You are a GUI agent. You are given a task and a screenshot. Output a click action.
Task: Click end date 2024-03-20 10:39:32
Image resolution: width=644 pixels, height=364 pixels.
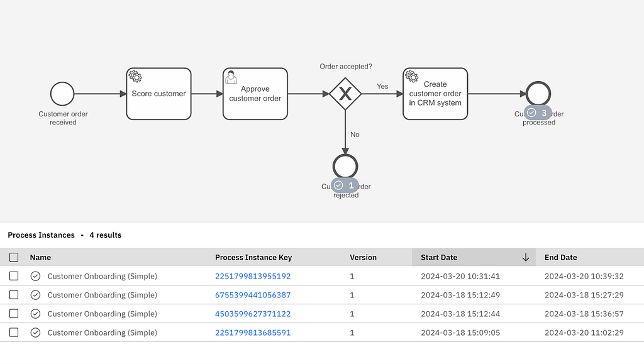584,276
